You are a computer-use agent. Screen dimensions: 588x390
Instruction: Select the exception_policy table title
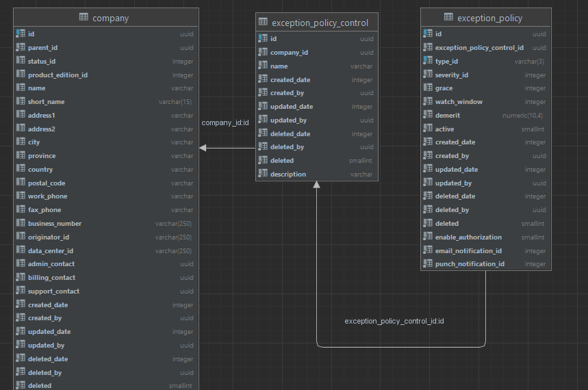489,18
